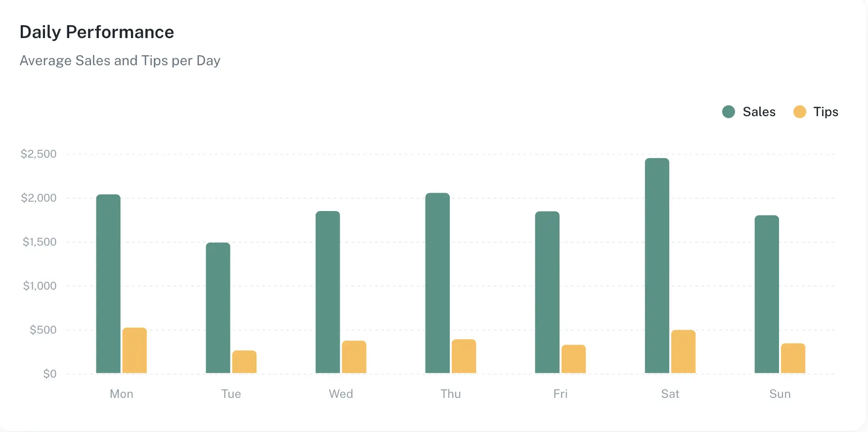This screenshot has width=868, height=432.
Task: Click the green Sales legend dot
Action: point(729,112)
